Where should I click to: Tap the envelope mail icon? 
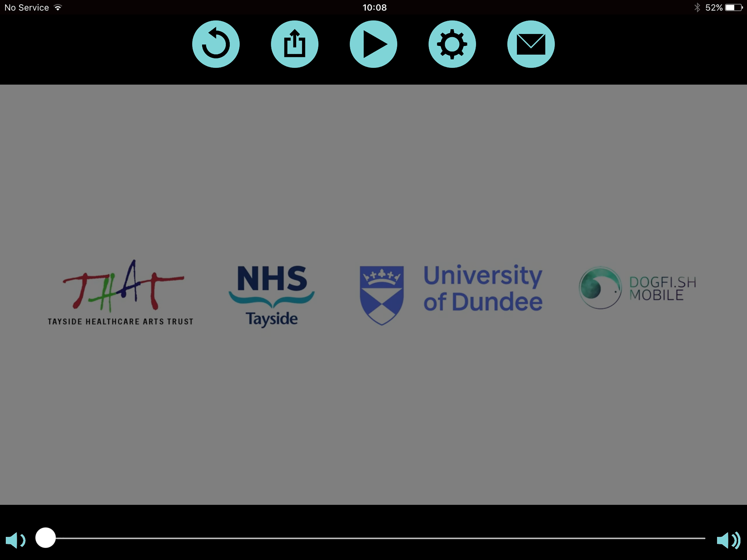pyautogui.click(x=531, y=44)
